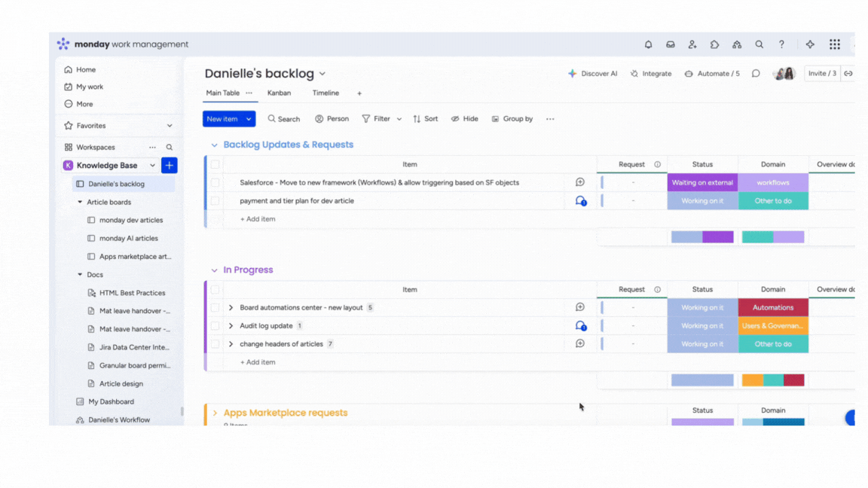Open the inbox icon in the top bar
Viewport: 868px width, 488px height.
pos(670,44)
